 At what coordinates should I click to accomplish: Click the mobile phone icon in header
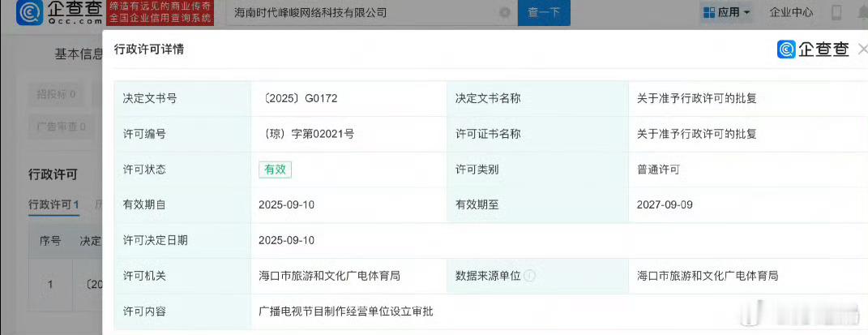[837, 12]
